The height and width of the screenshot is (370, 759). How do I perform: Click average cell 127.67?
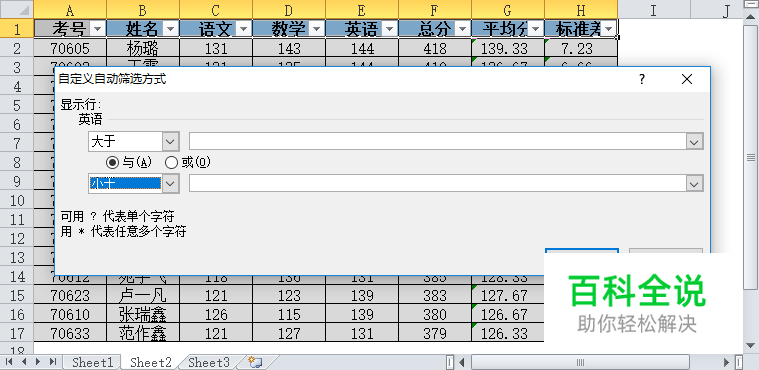click(x=508, y=295)
